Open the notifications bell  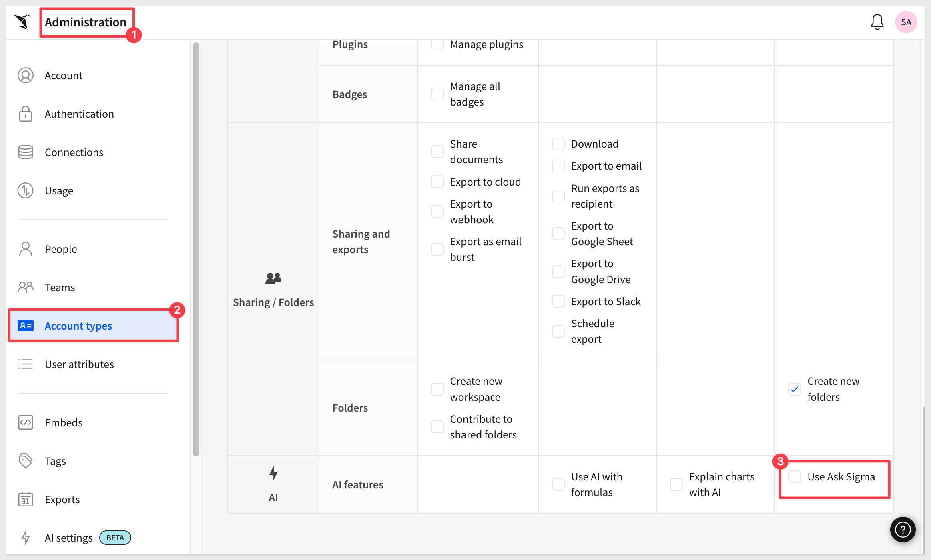tap(877, 22)
